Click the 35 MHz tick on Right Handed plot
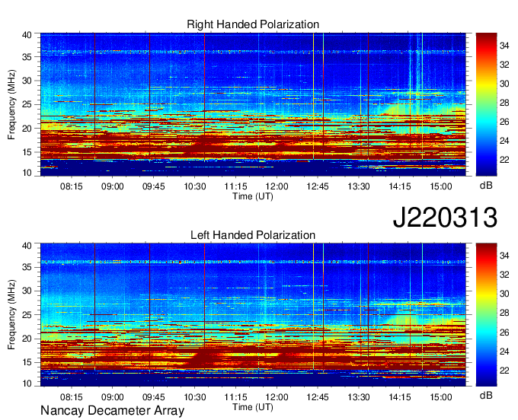Image resolution: width=518 pixels, height=420 pixels. coord(27,57)
